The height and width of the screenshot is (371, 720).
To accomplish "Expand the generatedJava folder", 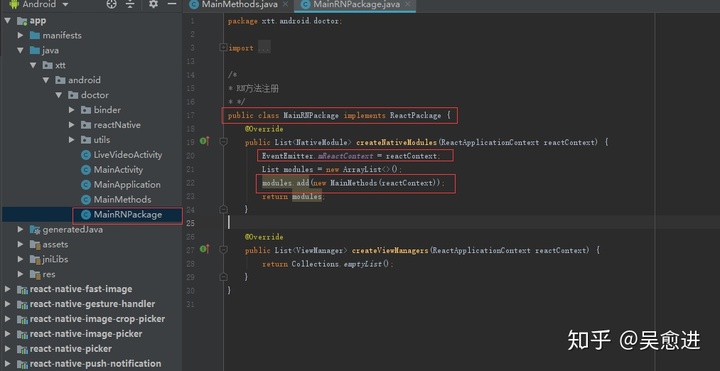I will tap(21, 229).
